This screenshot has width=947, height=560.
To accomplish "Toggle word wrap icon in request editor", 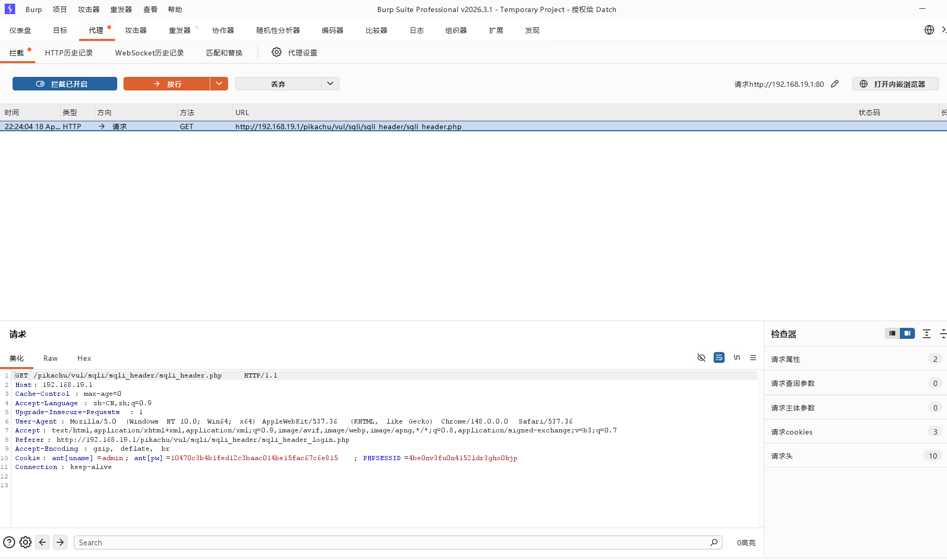I will (x=719, y=358).
